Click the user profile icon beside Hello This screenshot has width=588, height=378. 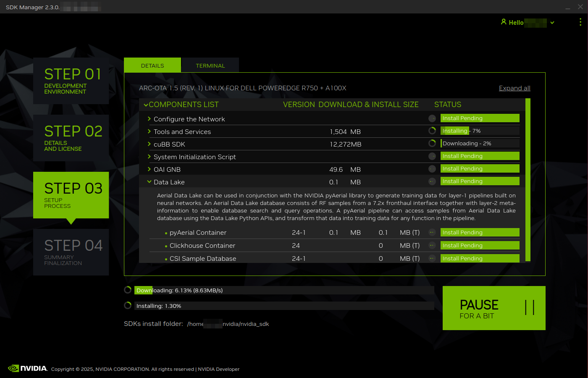point(504,22)
